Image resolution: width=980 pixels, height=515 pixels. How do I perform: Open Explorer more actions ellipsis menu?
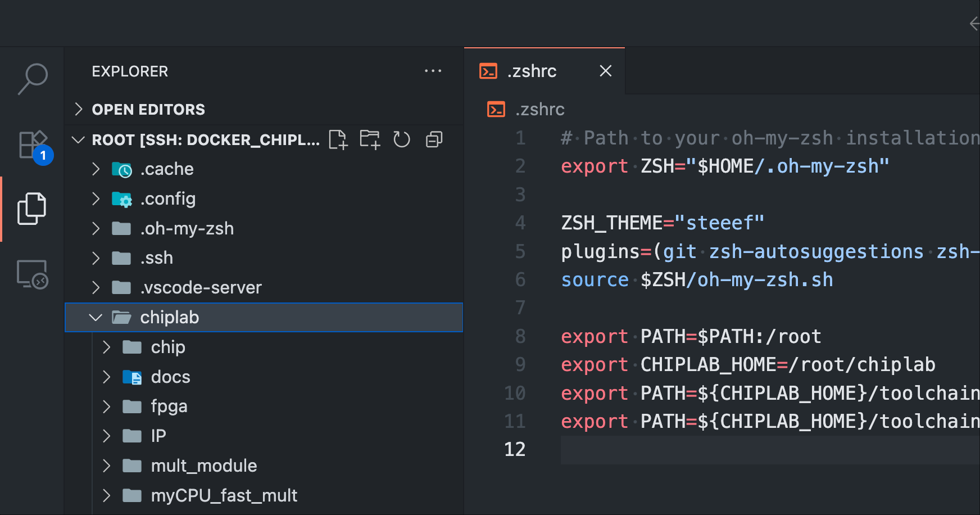pyautogui.click(x=433, y=71)
